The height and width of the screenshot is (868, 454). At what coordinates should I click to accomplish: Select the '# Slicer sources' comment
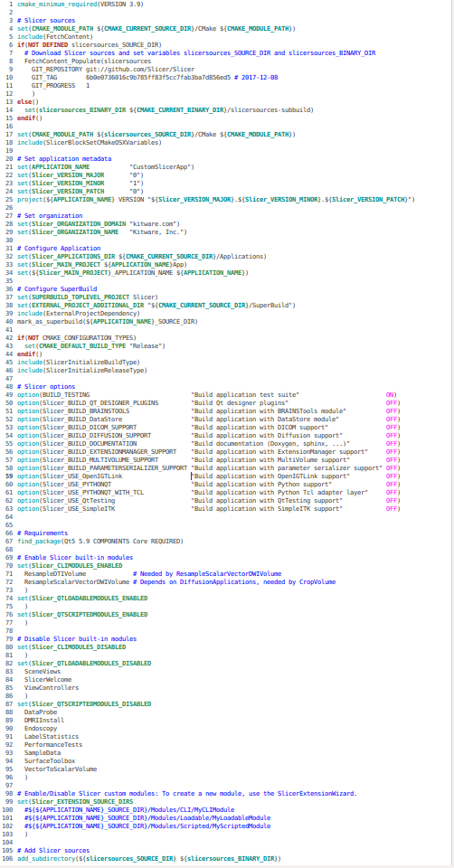click(x=46, y=20)
